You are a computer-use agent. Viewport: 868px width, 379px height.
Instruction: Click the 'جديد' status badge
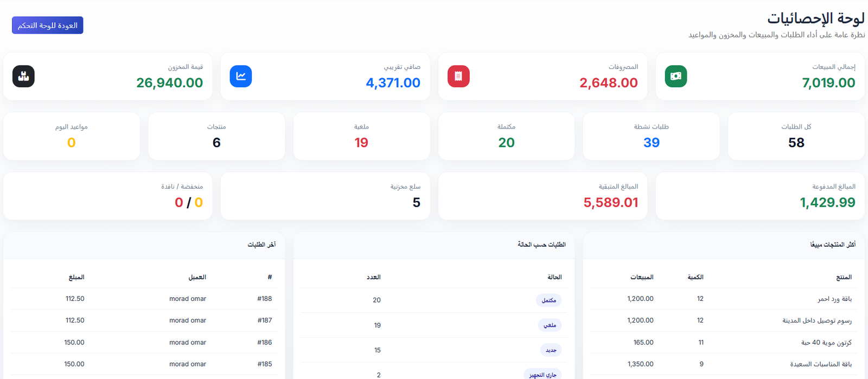[x=551, y=350]
